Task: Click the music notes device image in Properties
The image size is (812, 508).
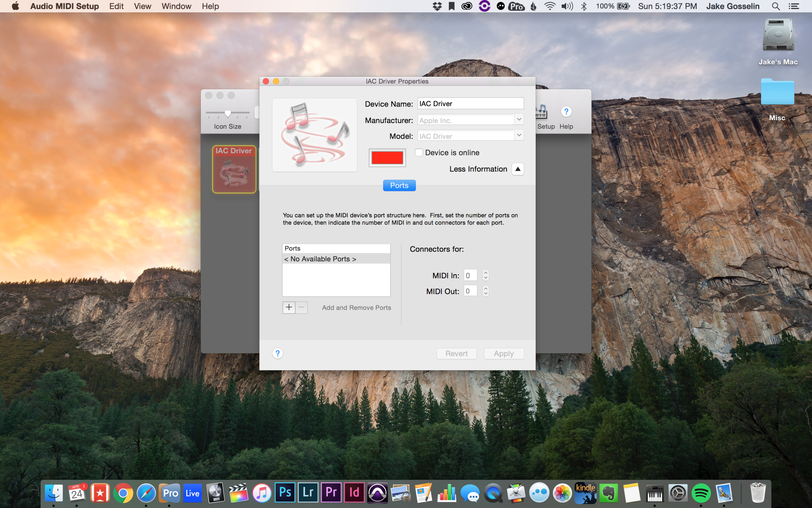Action: coord(314,135)
